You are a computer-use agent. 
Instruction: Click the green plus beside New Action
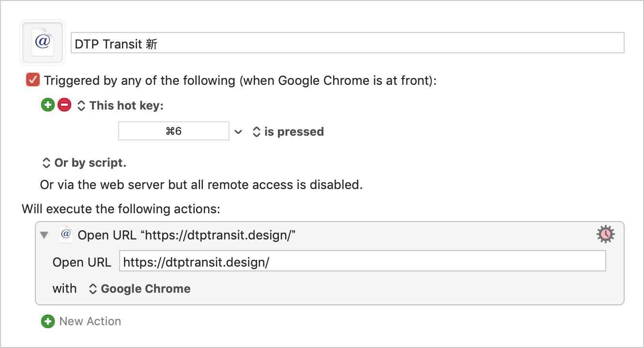(48, 321)
